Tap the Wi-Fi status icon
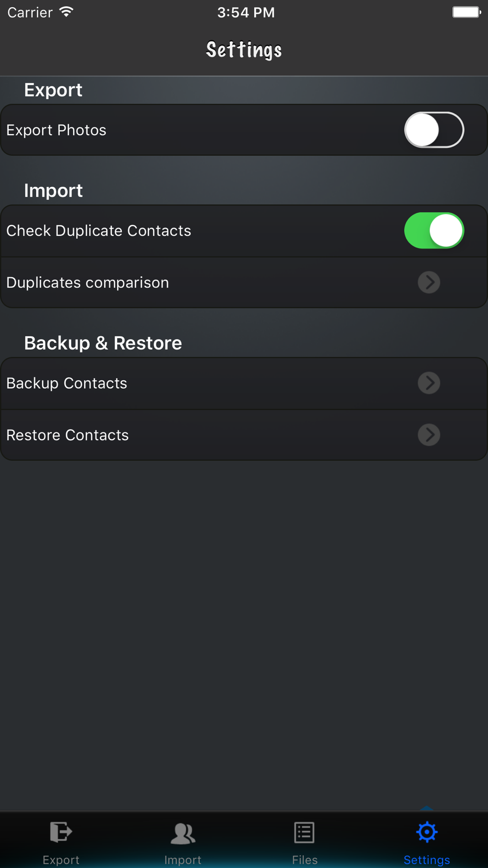Viewport: 488px width, 868px height. 66,12
